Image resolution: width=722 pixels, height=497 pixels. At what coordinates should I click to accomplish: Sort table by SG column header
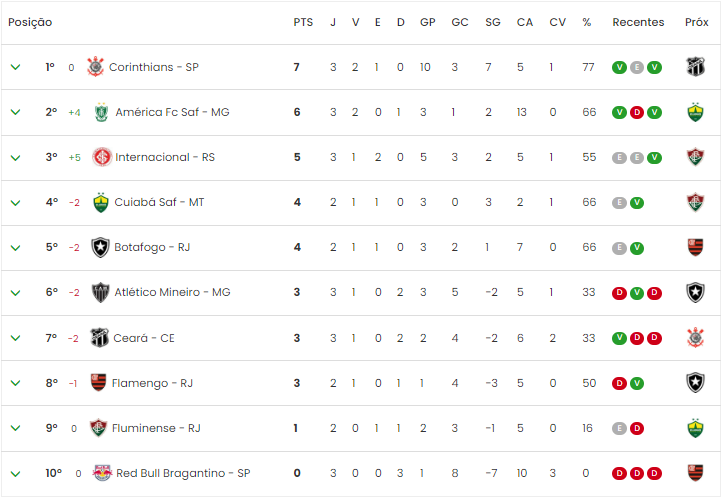coord(493,22)
